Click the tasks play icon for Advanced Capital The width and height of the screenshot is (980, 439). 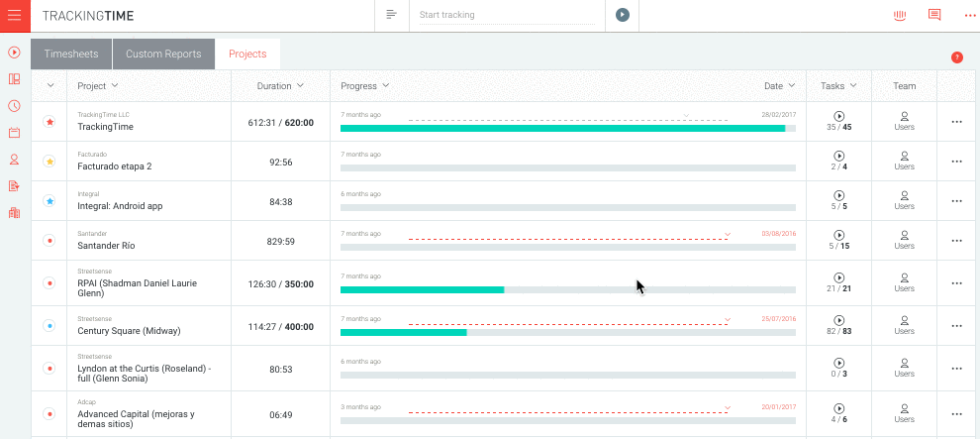(839, 408)
